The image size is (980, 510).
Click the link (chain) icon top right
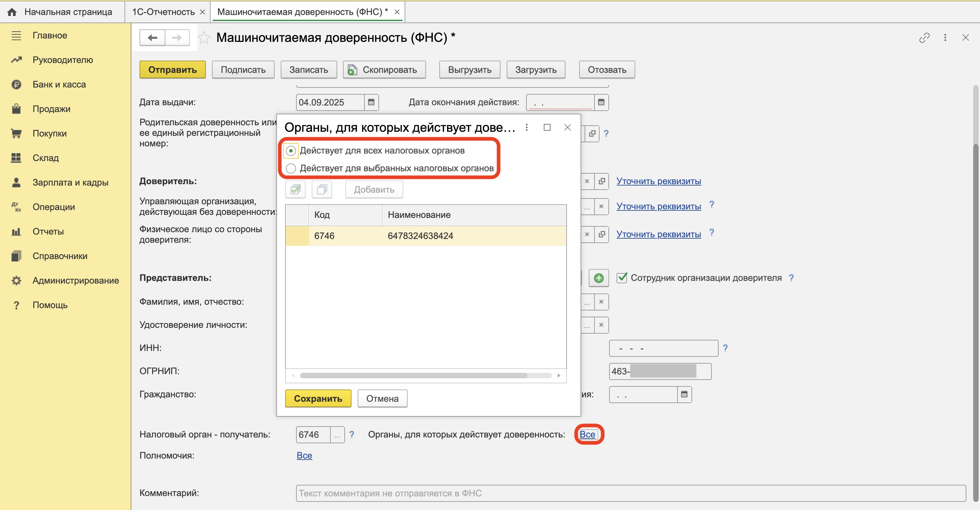(925, 37)
